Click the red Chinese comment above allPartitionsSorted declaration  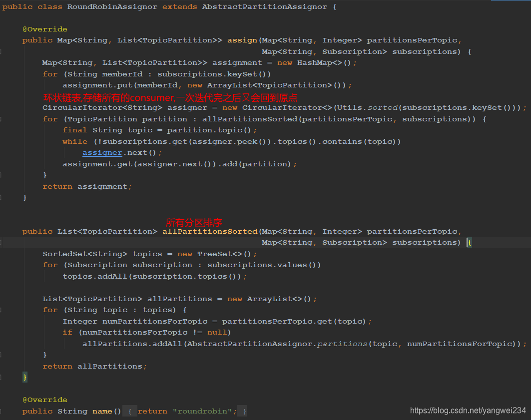click(194, 222)
